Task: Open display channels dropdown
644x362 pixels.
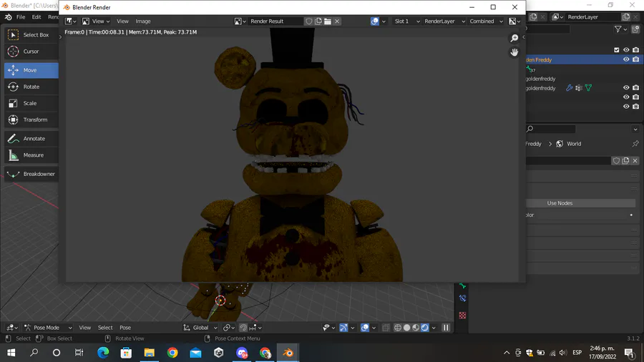Action: tap(514, 21)
